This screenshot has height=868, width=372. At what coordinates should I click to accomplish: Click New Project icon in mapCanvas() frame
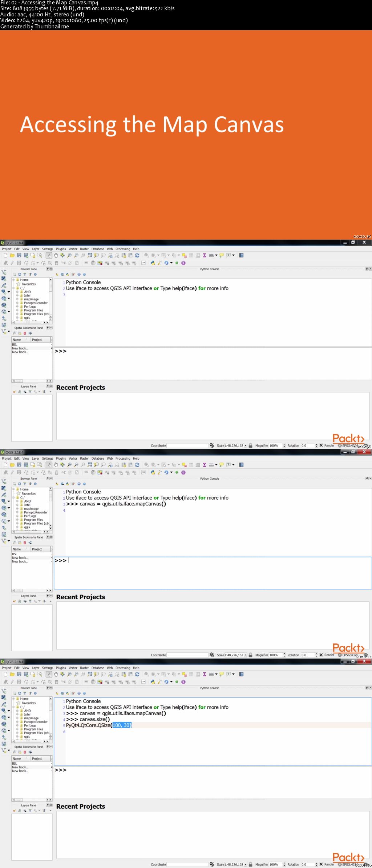pyautogui.click(x=5, y=465)
